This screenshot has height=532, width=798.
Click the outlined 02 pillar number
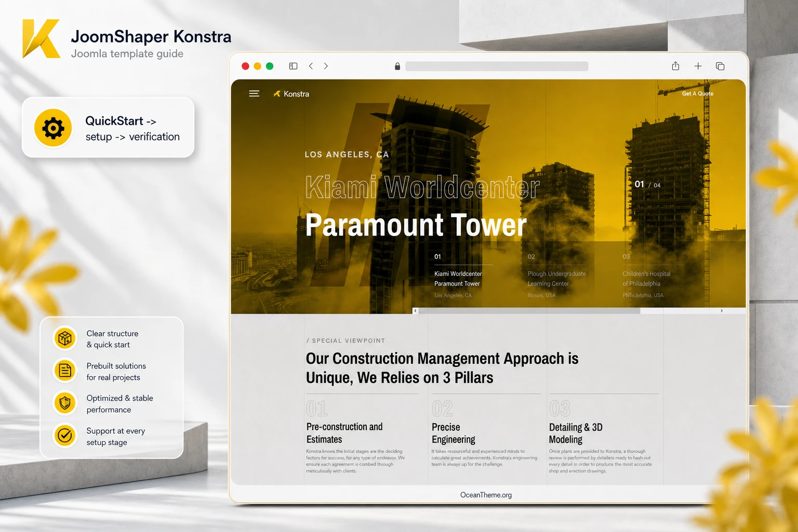pyautogui.click(x=442, y=408)
